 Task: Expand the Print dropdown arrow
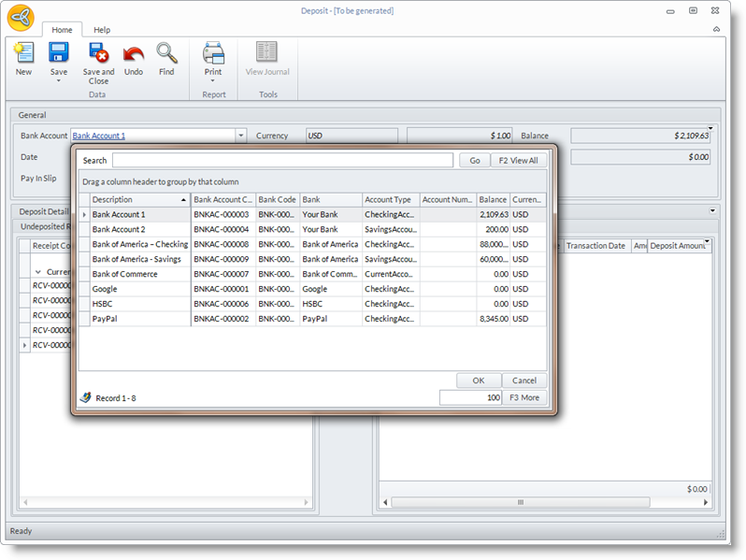pyautogui.click(x=213, y=81)
